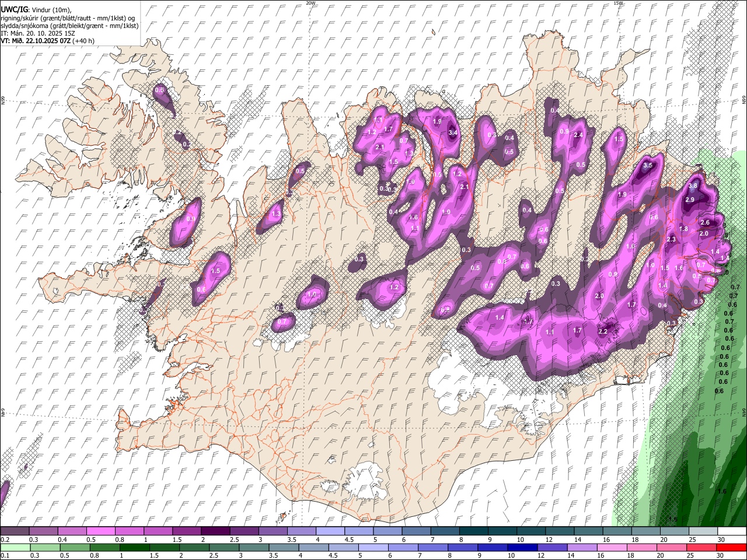Click the rain-scale swatch between 25 and 30
This screenshot has height=560, width=747.
coord(702,547)
